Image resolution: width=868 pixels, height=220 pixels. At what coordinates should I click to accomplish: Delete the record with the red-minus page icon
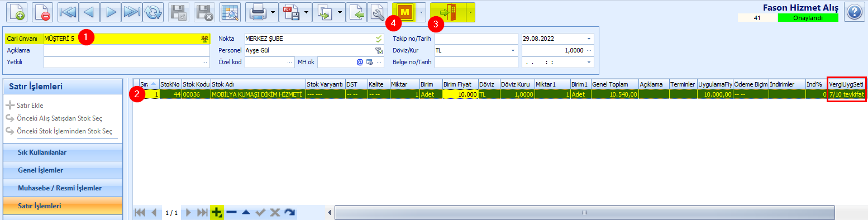42,12
